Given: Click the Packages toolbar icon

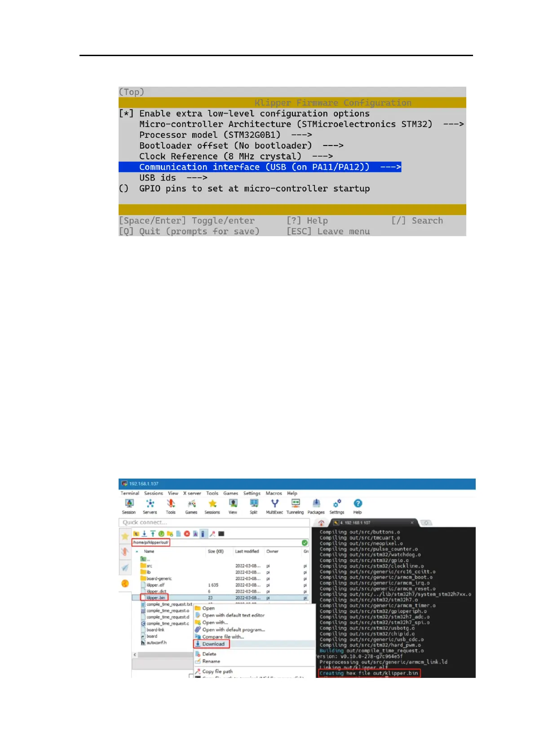Looking at the screenshot, I should point(316,506).
